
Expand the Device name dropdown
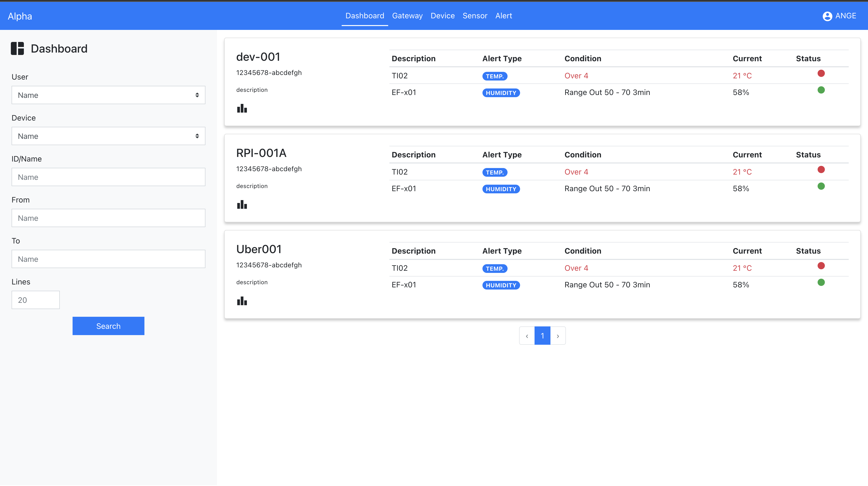(108, 136)
